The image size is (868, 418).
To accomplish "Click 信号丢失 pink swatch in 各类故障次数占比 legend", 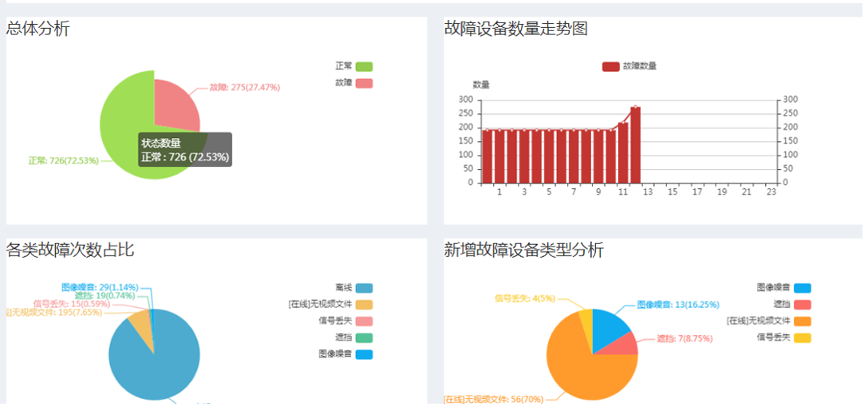I will (364, 321).
